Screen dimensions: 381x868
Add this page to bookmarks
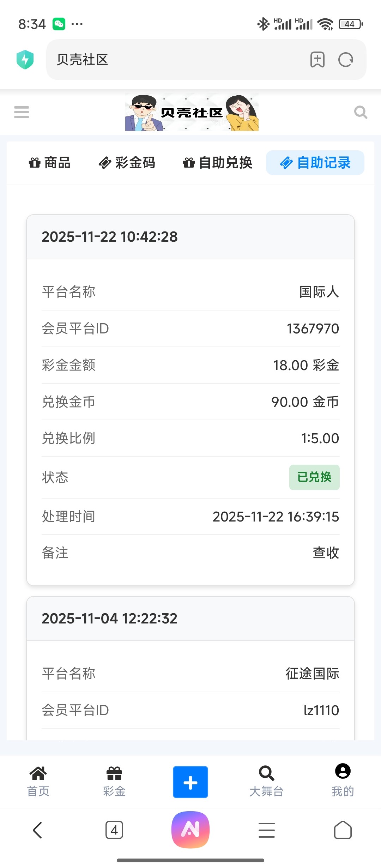click(x=317, y=60)
